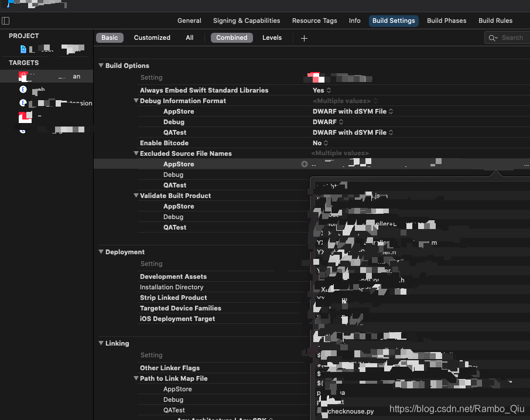Select AppStore row under Excluded Source File Names
This screenshot has height=420, width=530.
(x=179, y=164)
